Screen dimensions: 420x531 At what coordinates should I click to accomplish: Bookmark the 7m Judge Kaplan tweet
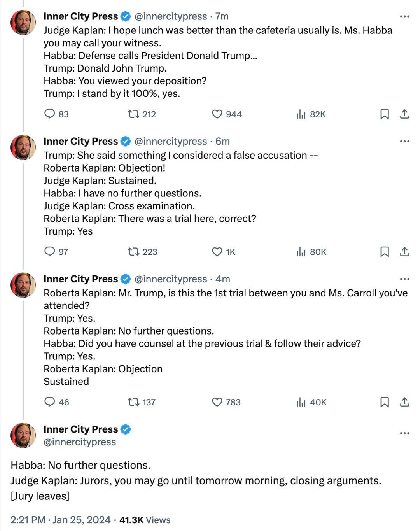tap(385, 114)
